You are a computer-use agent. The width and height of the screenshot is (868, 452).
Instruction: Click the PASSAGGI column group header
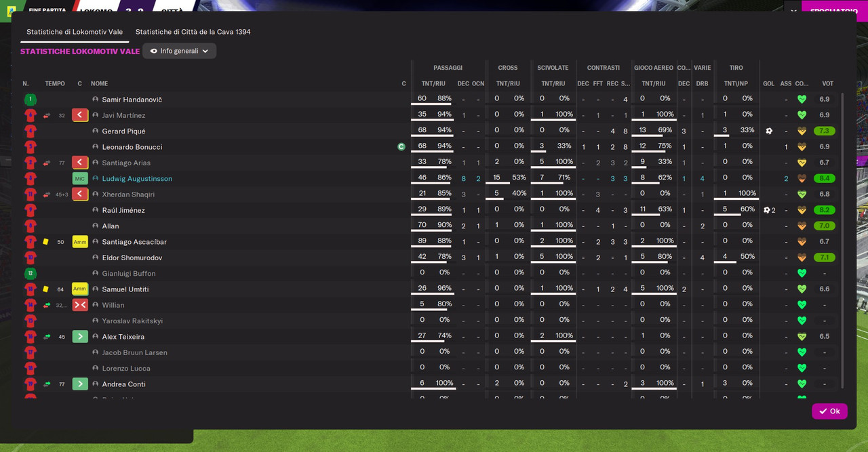[x=448, y=68]
